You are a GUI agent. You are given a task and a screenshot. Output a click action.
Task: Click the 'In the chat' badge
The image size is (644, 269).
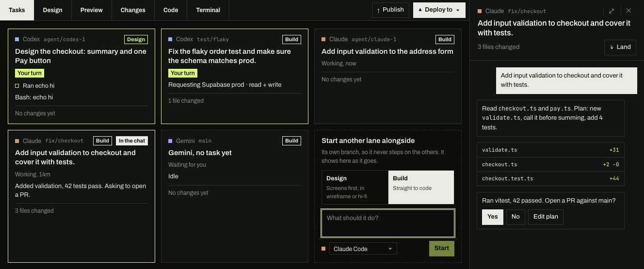132,141
